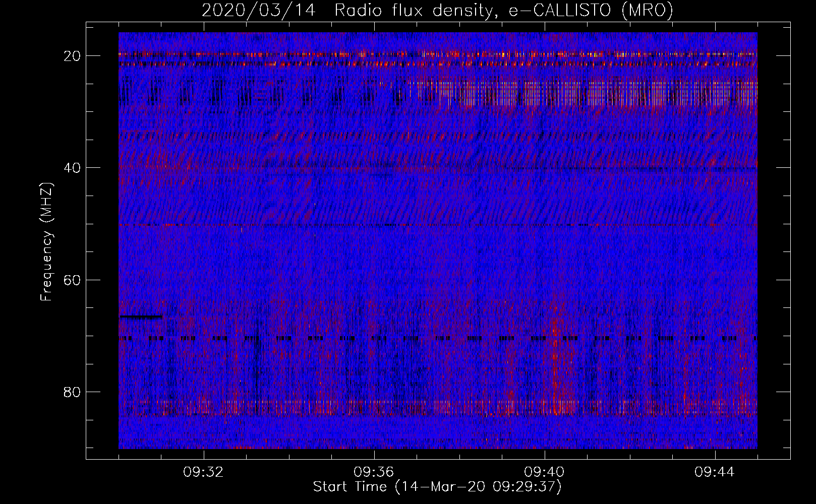The image size is (816, 504).
Task: Click the short black horizontal bar near 67 MHz
Action: point(141,317)
